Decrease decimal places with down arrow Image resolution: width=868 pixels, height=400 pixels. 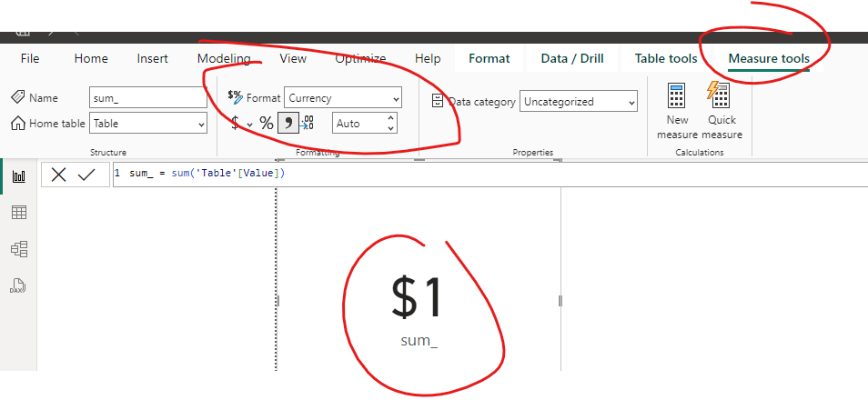point(391,128)
